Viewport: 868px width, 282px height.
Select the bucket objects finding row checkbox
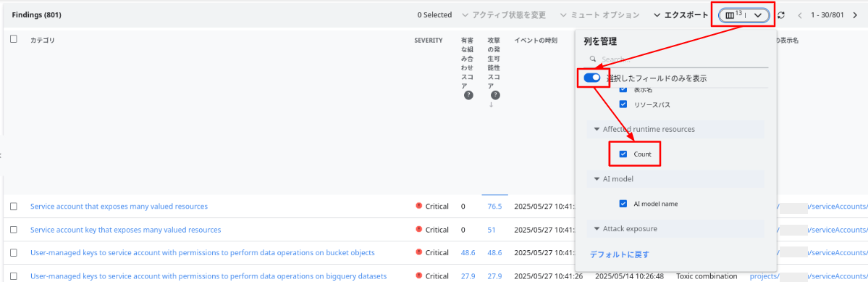[x=14, y=252]
